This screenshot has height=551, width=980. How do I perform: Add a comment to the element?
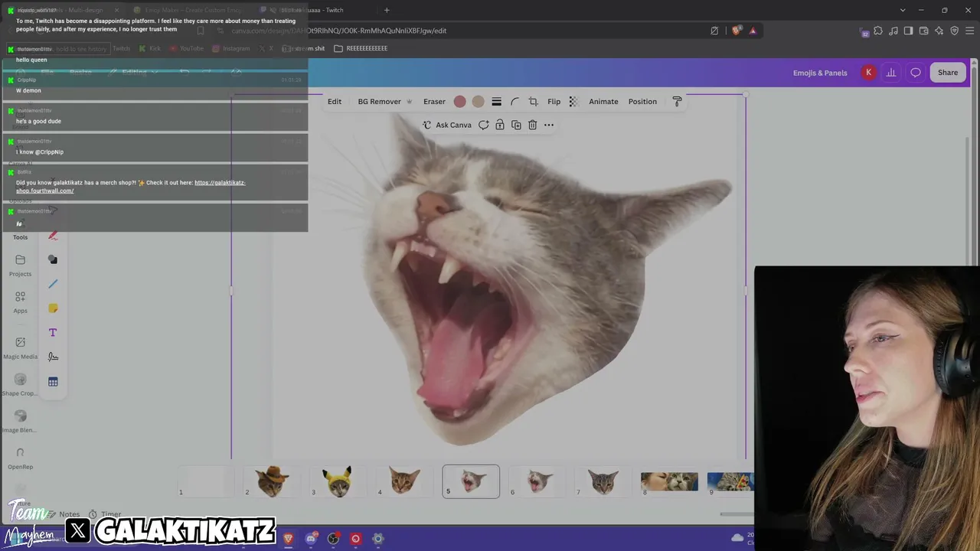coord(484,125)
